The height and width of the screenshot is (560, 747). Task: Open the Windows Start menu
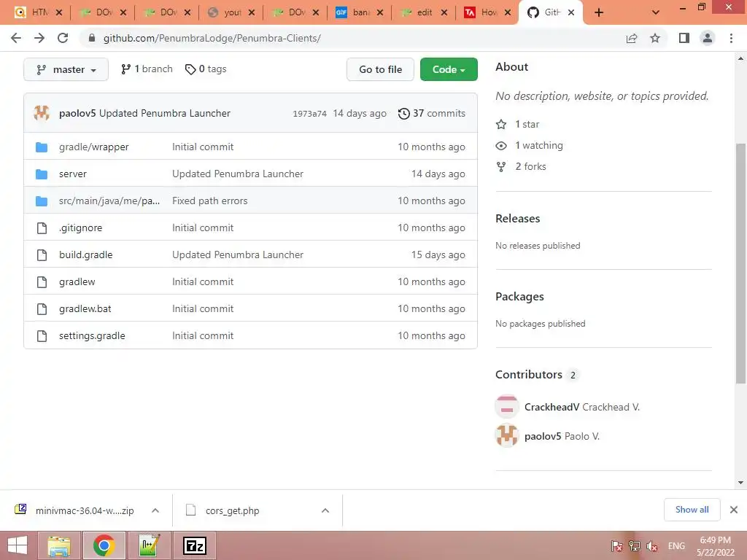[x=18, y=545]
